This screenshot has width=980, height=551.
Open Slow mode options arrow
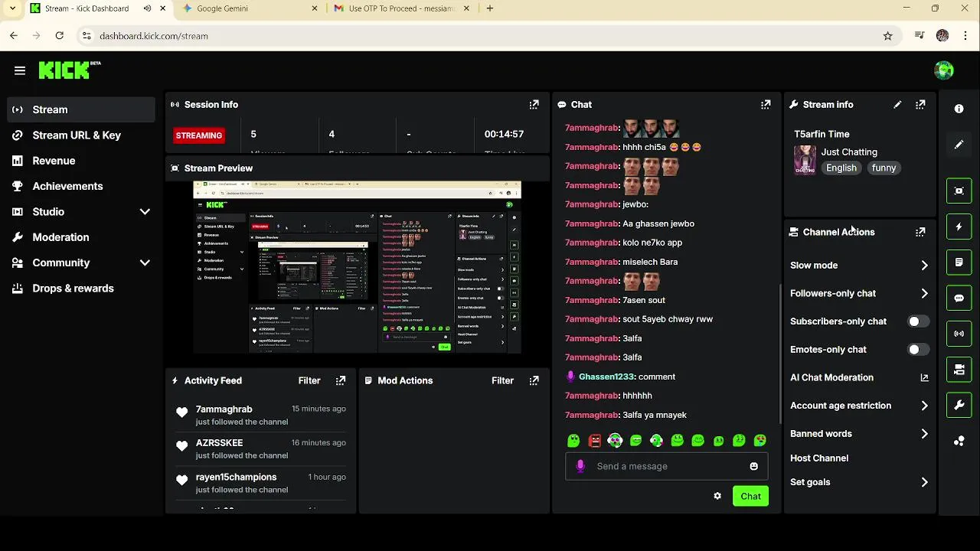coord(924,266)
